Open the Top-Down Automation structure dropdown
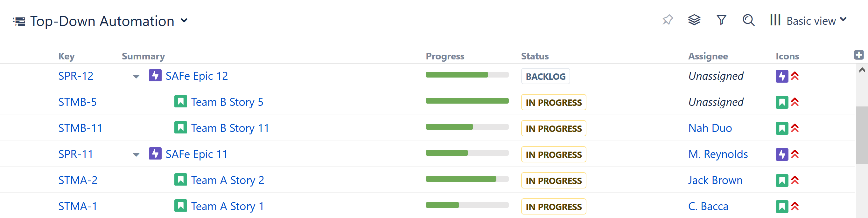Image resolution: width=868 pixels, height=218 pixels. [x=184, y=21]
